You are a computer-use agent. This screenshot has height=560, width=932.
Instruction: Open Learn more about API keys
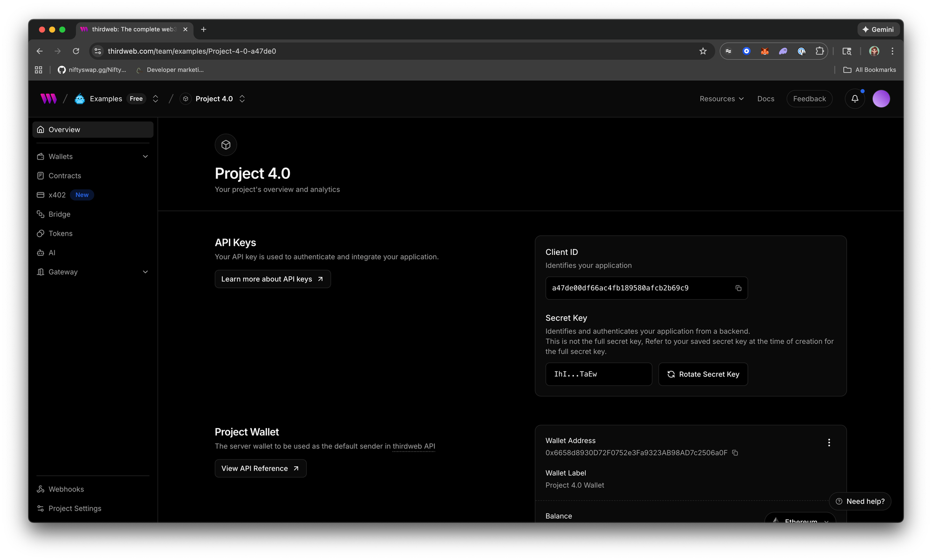(273, 279)
